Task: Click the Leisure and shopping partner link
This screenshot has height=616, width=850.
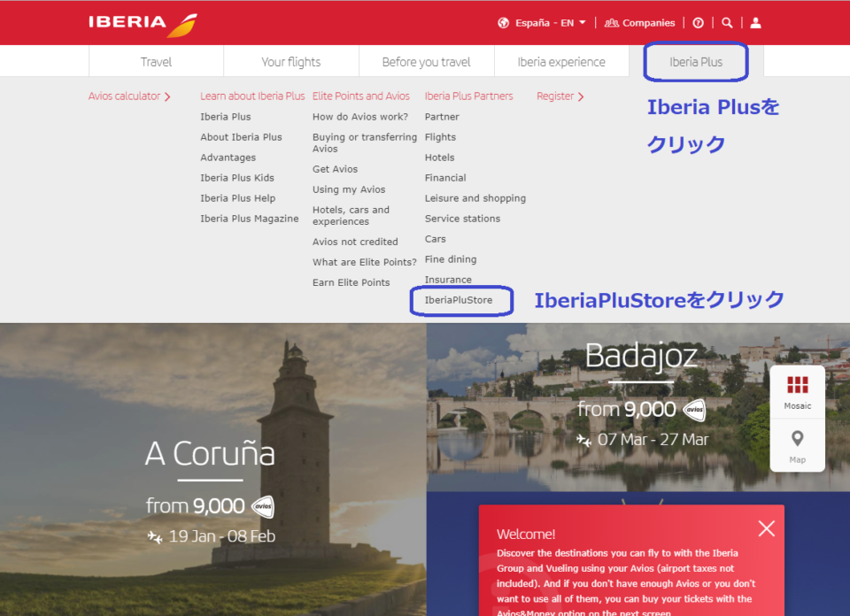Action: click(x=475, y=198)
